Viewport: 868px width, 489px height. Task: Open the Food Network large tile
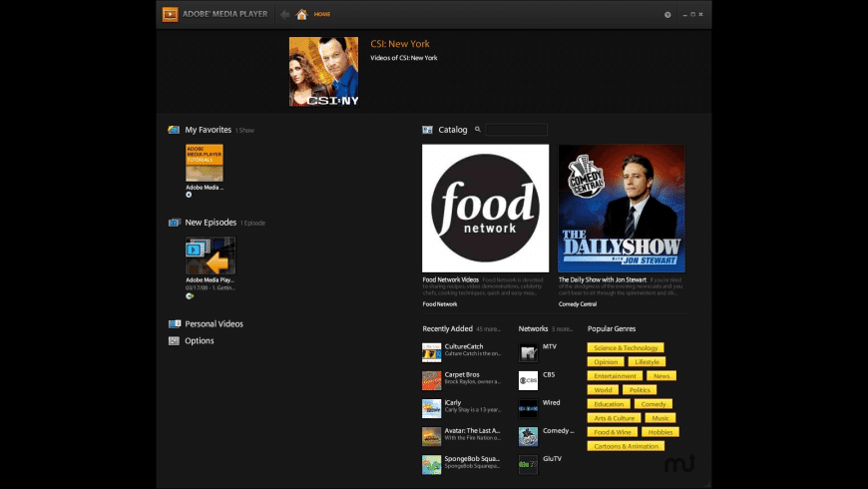[486, 209]
